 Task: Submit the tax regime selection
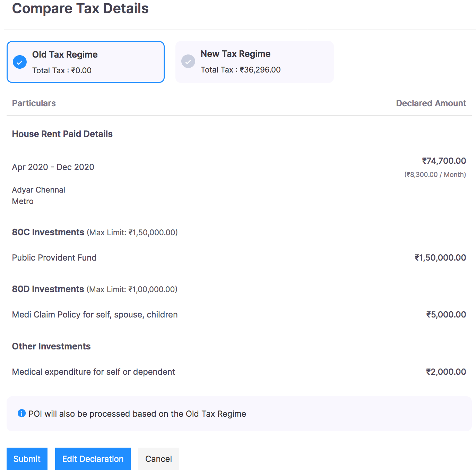point(27,459)
